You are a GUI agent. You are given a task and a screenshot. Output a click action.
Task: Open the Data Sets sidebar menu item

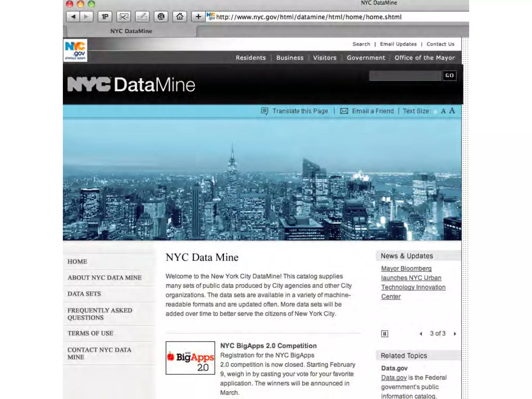[x=84, y=294]
